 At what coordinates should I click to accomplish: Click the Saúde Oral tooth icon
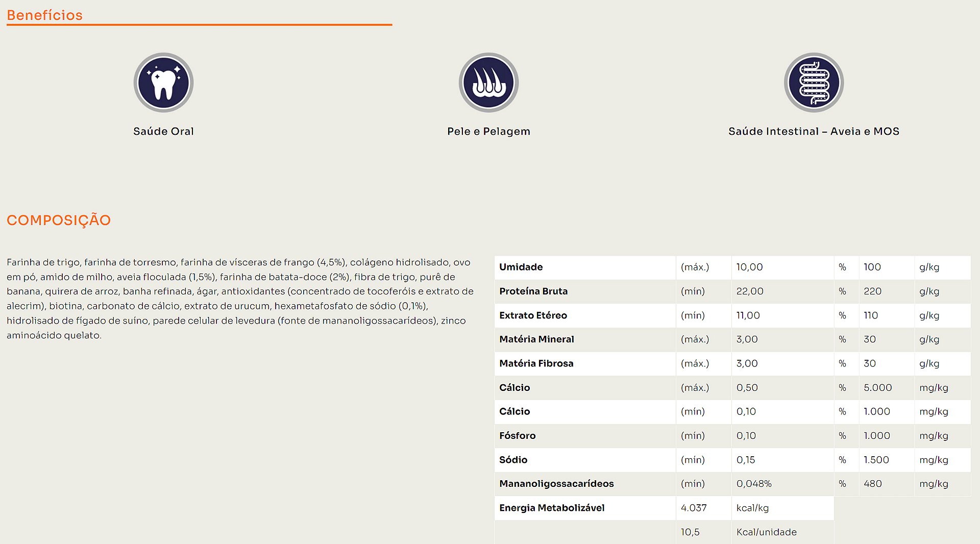tap(163, 83)
